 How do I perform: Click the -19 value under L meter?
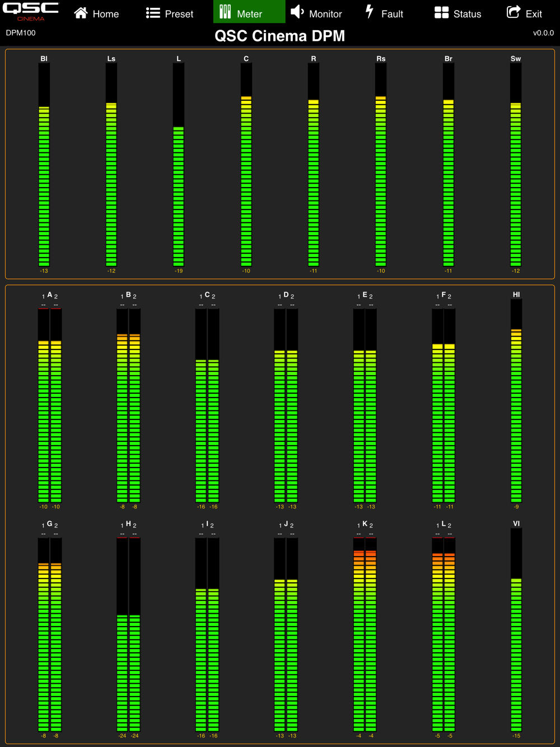coord(179,271)
